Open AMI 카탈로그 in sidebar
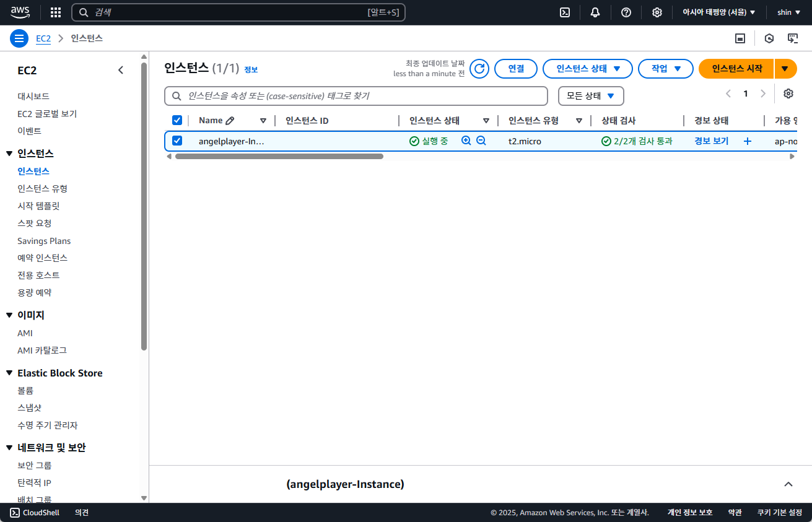This screenshot has width=812, height=522. point(41,350)
